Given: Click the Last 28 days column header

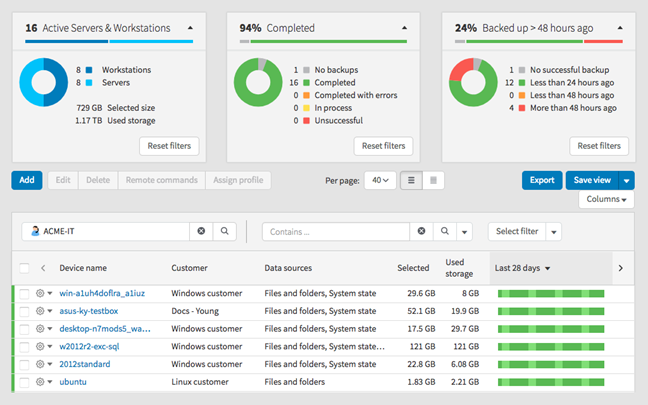Looking at the screenshot, I should 523,268.
